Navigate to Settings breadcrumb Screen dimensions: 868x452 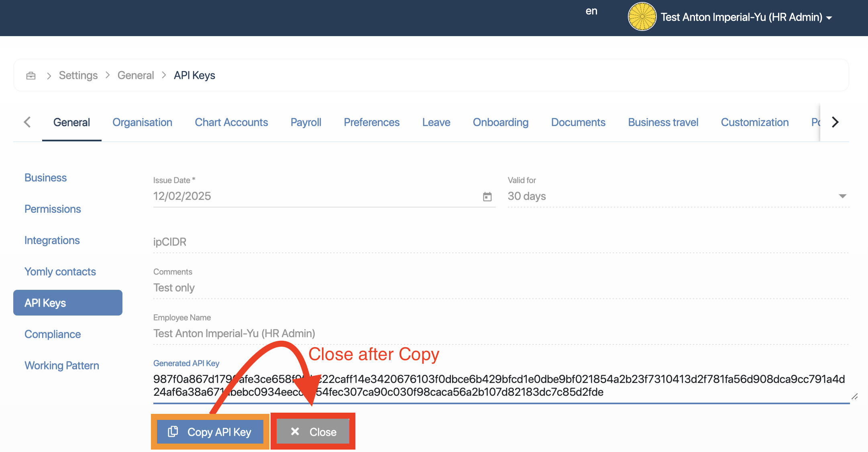[78, 75]
